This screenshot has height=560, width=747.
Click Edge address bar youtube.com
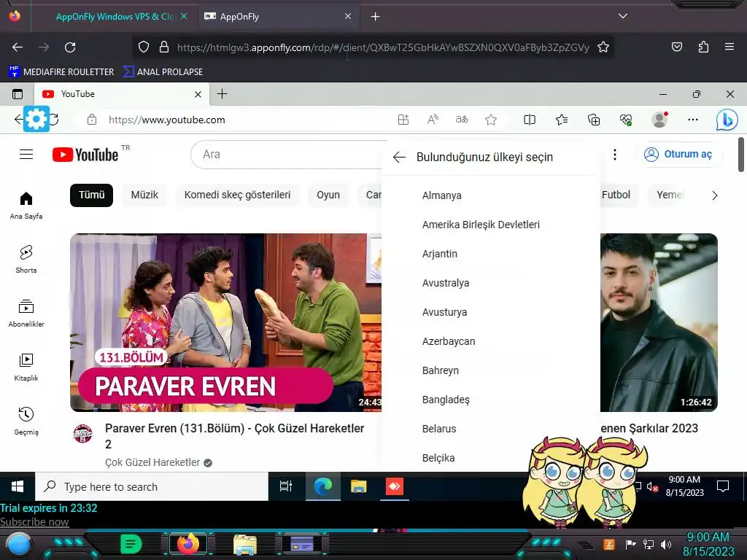167,120
